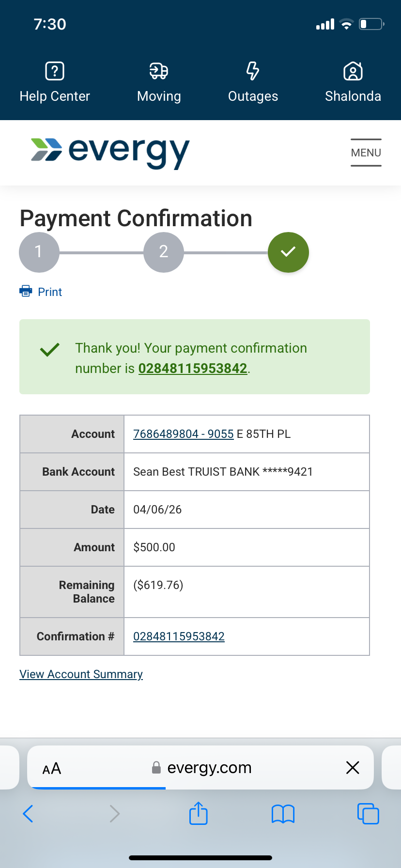Image resolution: width=401 pixels, height=868 pixels.
Task: Go back to previous page
Action: click(28, 814)
